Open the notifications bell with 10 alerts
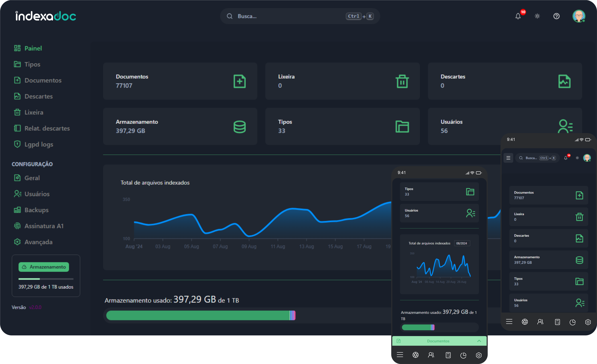 point(518,16)
